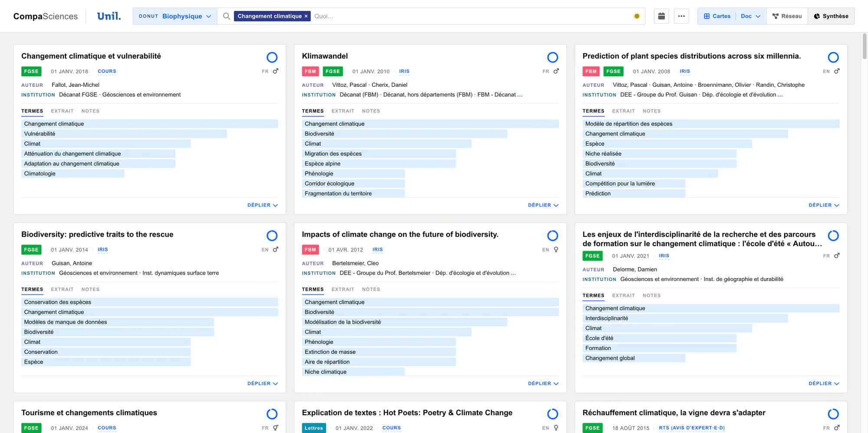Select the circle on Biodiversity predictive traits card
This screenshot has height=433, width=868.
pos(272,236)
